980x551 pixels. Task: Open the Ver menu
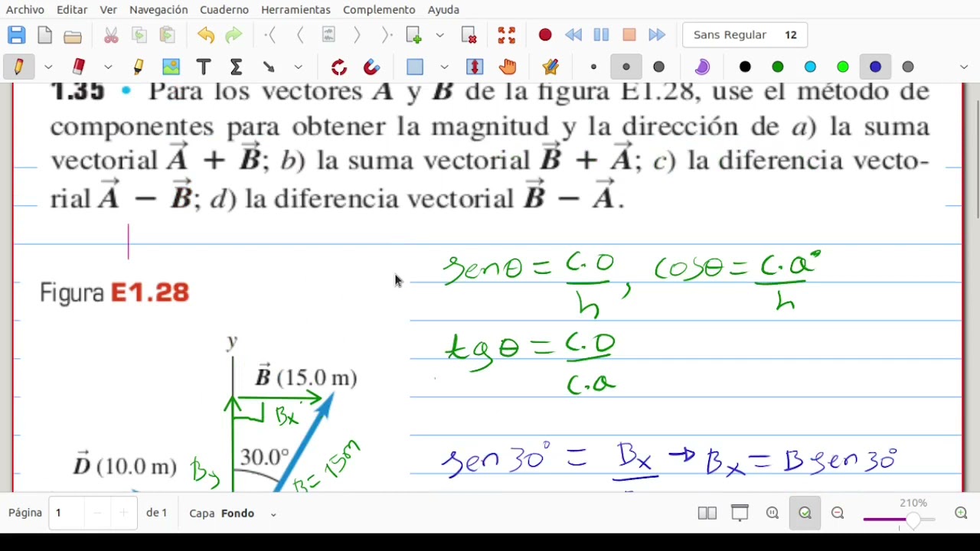(x=109, y=10)
